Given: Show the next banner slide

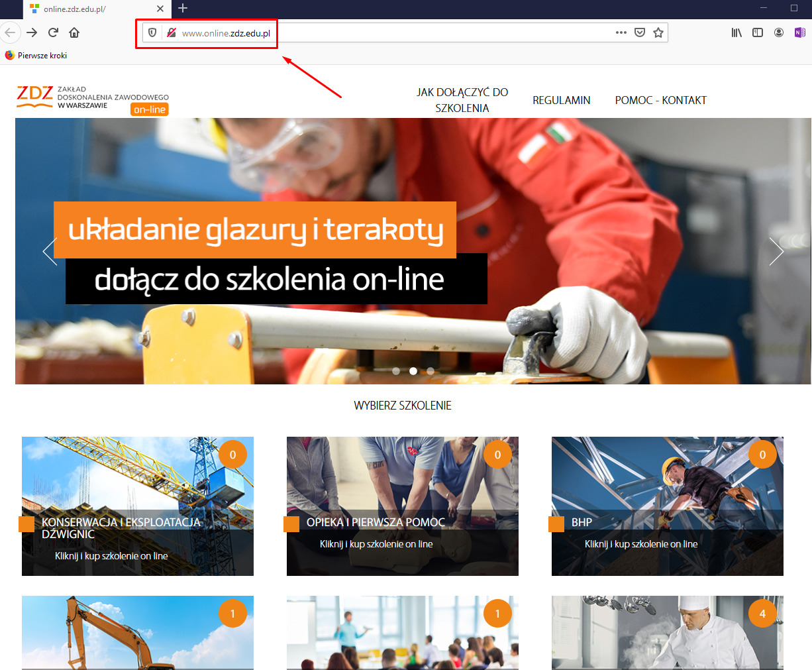Looking at the screenshot, I should [776, 251].
